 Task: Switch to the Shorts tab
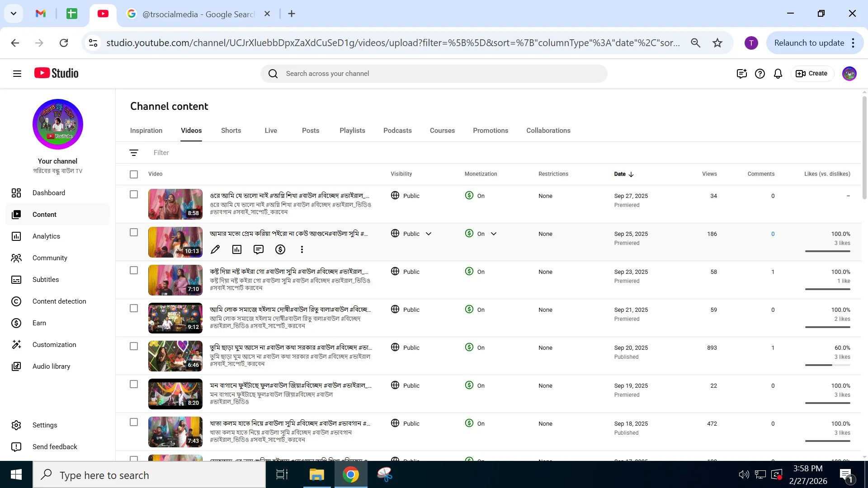pyautogui.click(x=231, y=131)
